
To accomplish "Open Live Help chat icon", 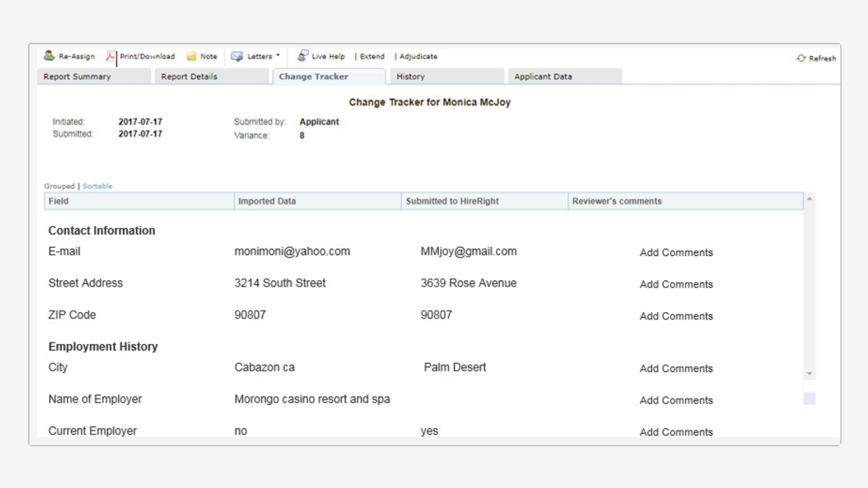I will point(303,56).
